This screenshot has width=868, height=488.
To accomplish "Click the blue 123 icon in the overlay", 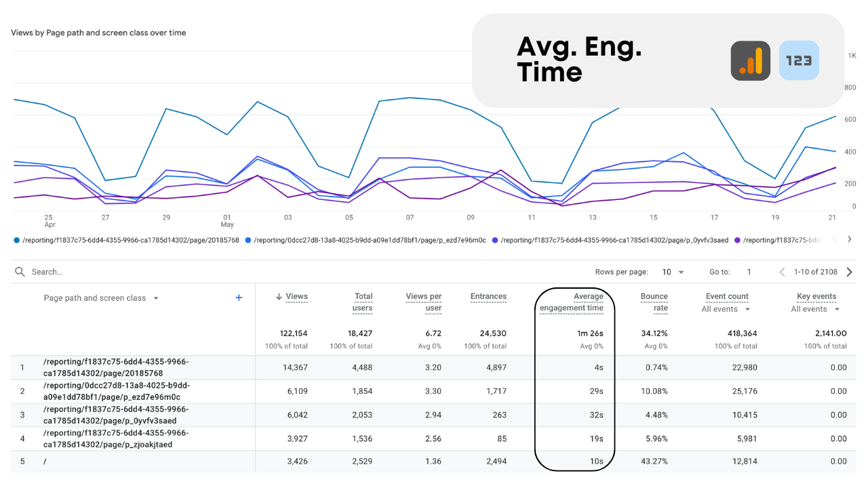I will coord(799,60).
